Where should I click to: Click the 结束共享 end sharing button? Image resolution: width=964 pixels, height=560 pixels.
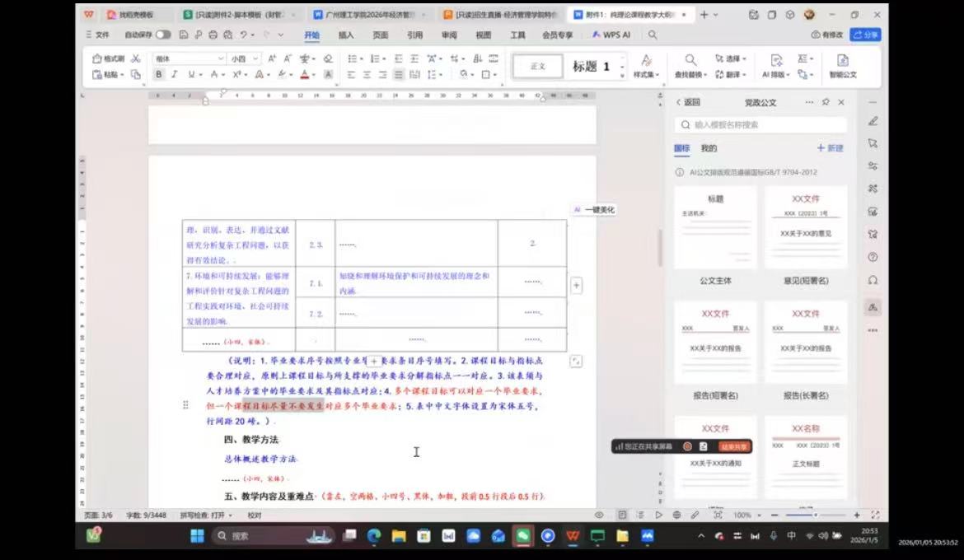click(x=733, y=446)
